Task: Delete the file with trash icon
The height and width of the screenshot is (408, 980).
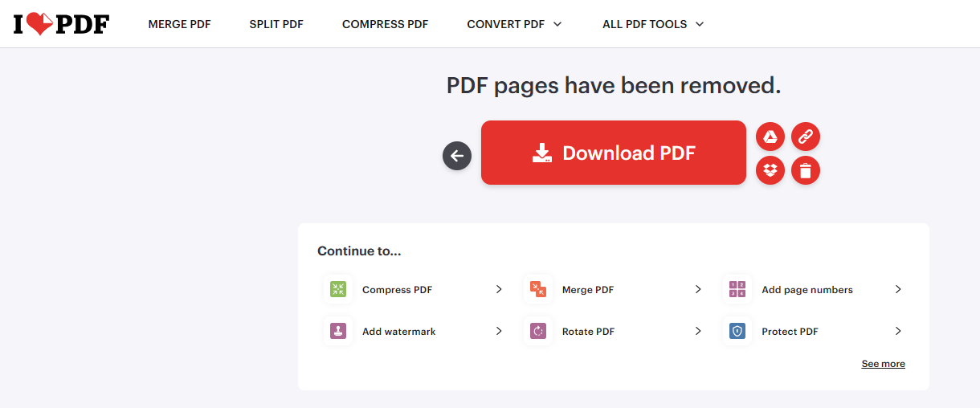Action: [806, 170]
